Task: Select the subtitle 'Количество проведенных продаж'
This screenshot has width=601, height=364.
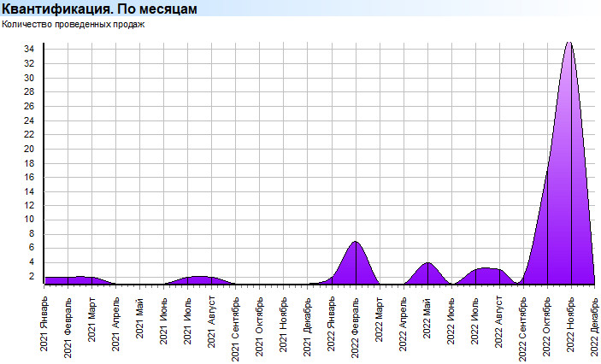Action: click(x=74, y=25)
